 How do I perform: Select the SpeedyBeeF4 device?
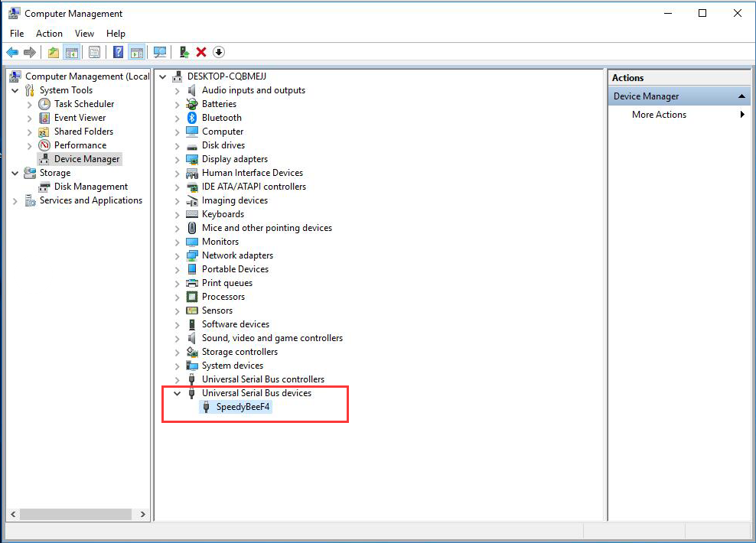click(243, 407)
